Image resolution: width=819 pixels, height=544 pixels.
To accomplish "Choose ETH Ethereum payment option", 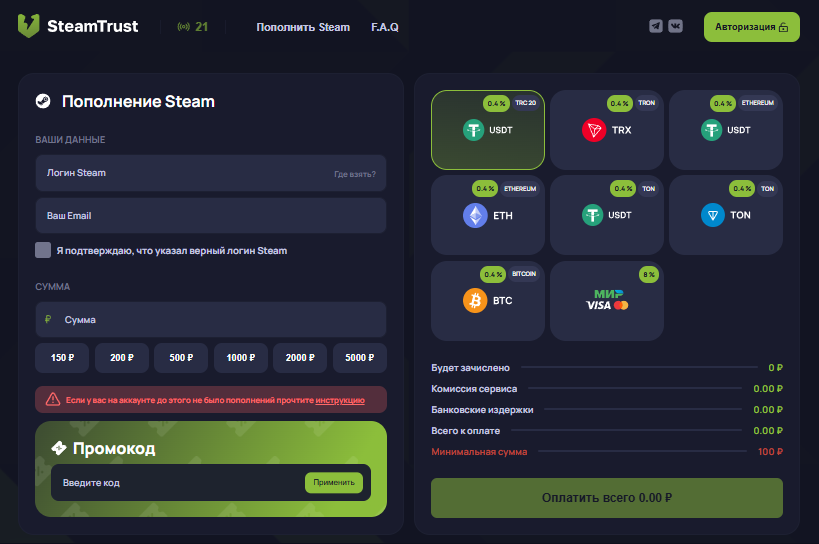I will point(488,215).
